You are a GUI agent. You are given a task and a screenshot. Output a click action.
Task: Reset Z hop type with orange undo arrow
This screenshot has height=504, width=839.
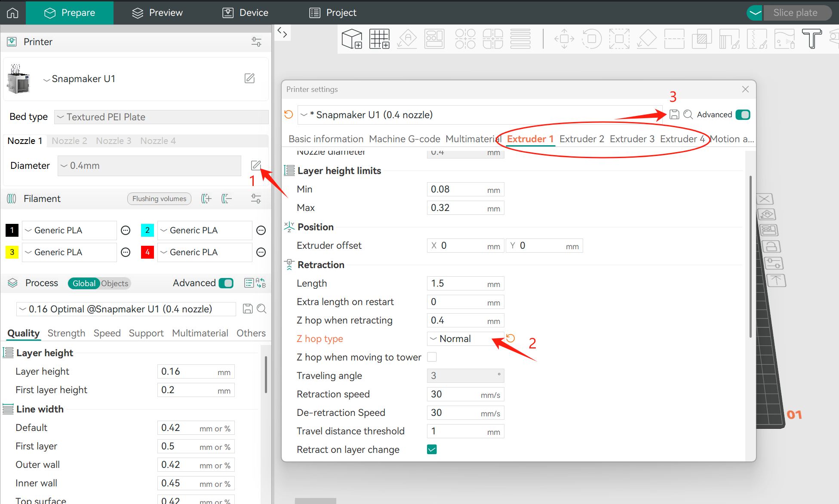tap(510, 339)
